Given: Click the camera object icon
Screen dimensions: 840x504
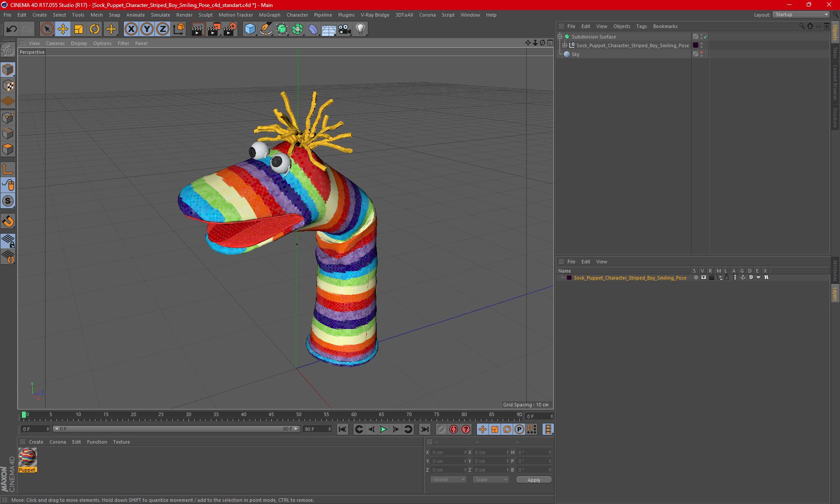Looking at the screenshot, I should pyautogui.click(x=344, y=29).
